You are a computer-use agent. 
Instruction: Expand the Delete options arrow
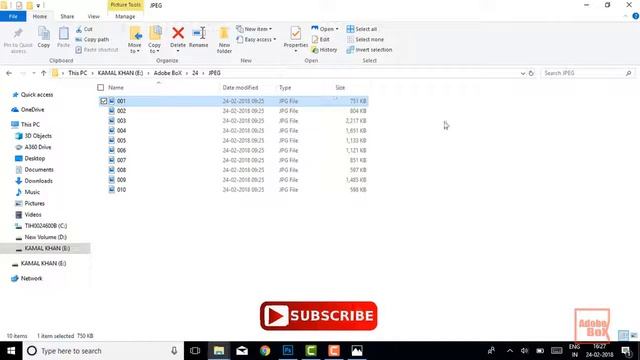(x=178, y=51)
